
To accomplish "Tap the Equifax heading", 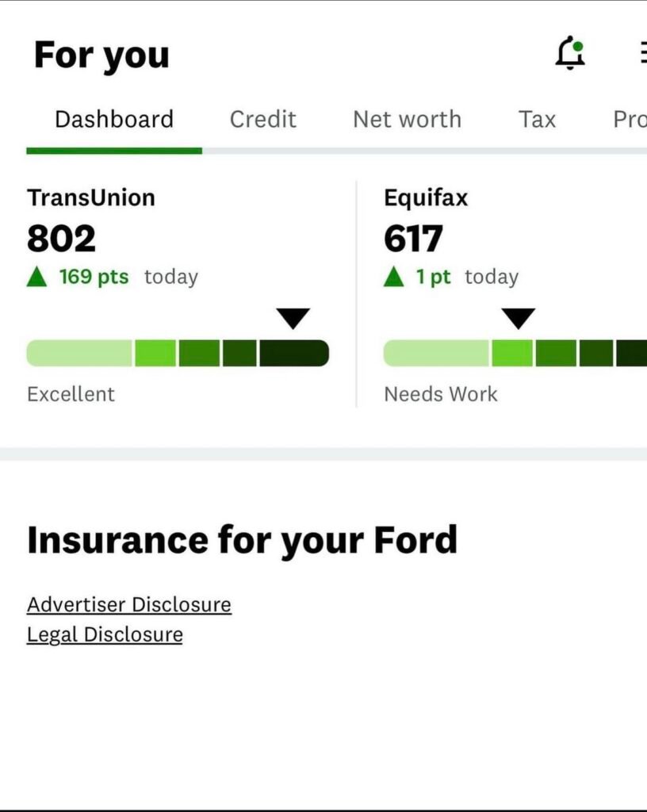I will [426, 197].
